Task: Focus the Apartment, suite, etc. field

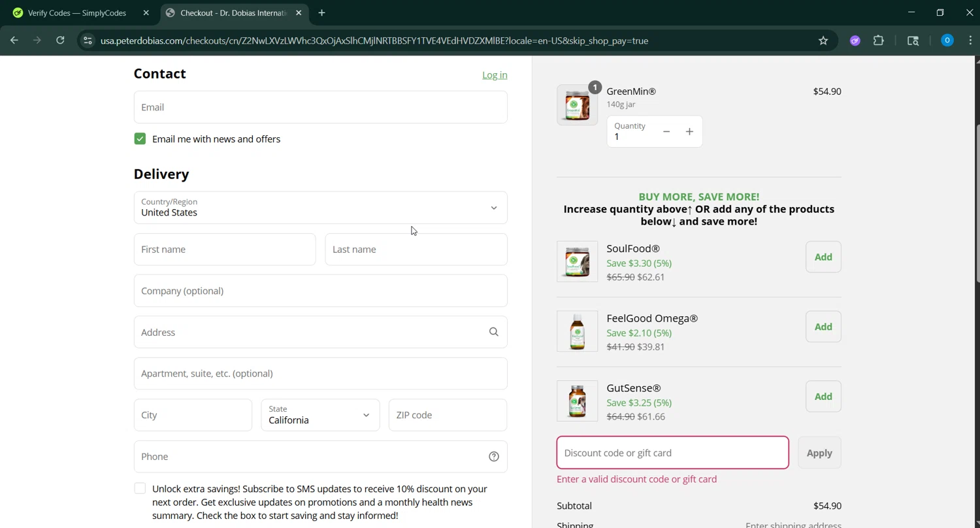Action: point(320,374)
